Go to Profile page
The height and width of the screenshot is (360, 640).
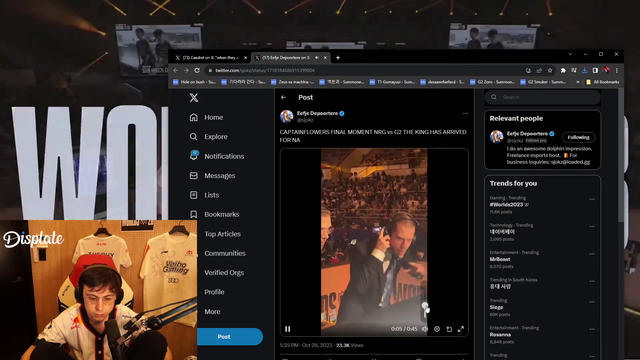(x=214, y=292)
